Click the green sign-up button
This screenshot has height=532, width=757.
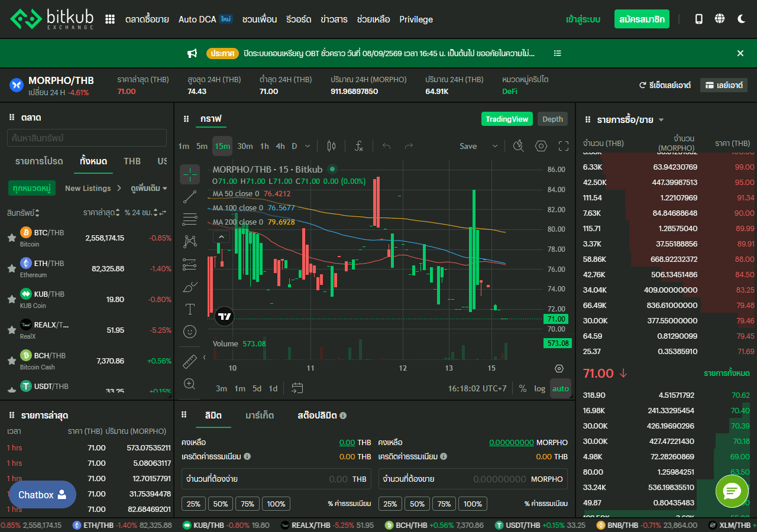tap(642, 19)
